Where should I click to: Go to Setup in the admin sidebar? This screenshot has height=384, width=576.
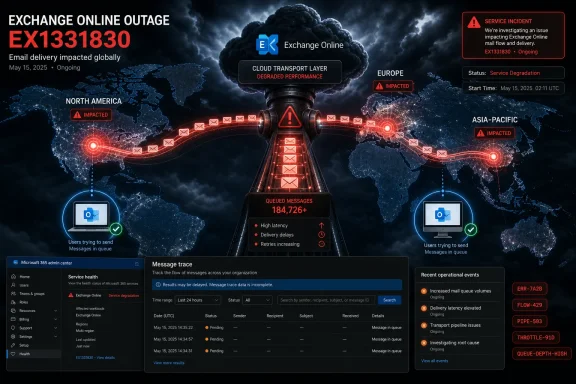pos(24,345)
